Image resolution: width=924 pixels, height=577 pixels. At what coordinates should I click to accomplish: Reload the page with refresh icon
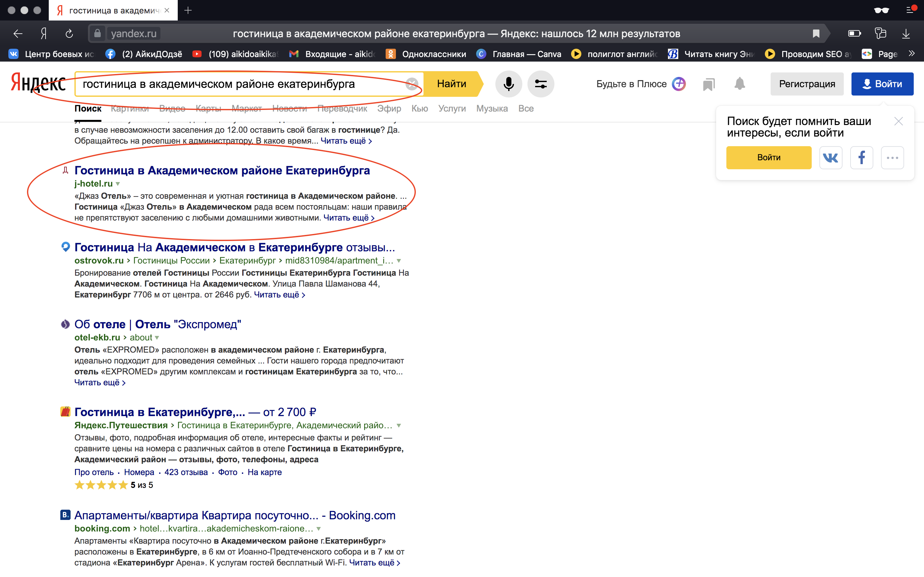point(69,34)
